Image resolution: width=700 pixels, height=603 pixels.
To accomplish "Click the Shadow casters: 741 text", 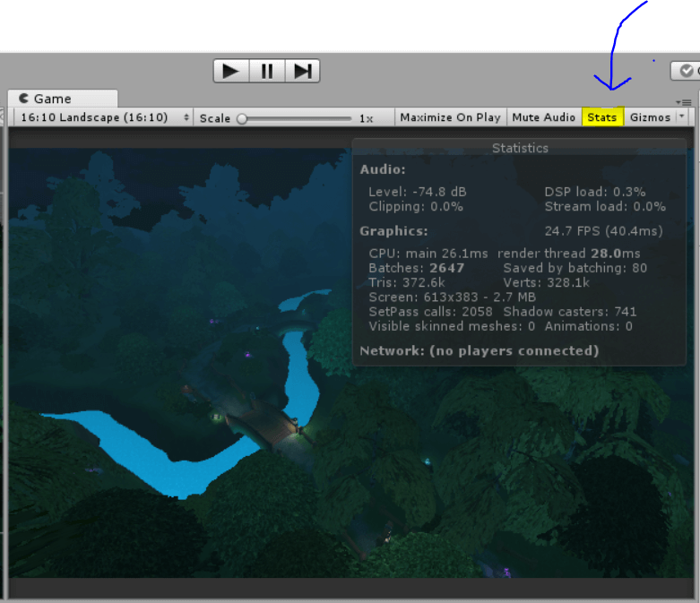I will (570, 312).
